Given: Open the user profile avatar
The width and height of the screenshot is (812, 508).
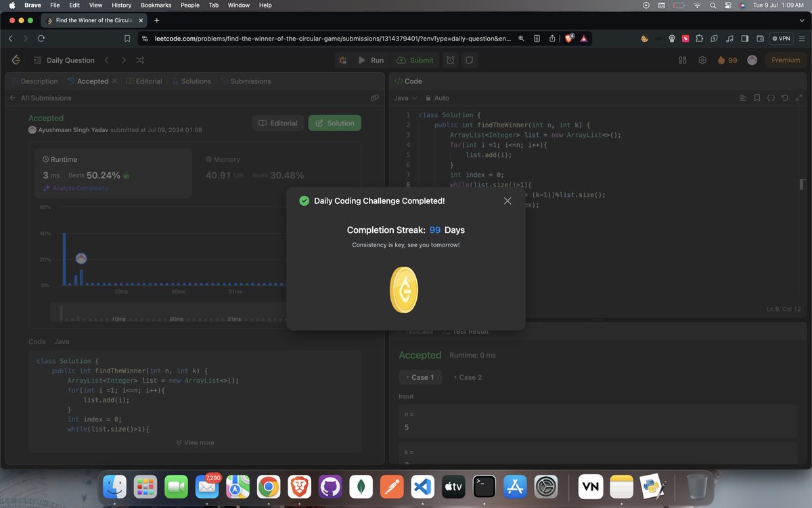Looking at the screenshot, I should click(x=752, y=60).
